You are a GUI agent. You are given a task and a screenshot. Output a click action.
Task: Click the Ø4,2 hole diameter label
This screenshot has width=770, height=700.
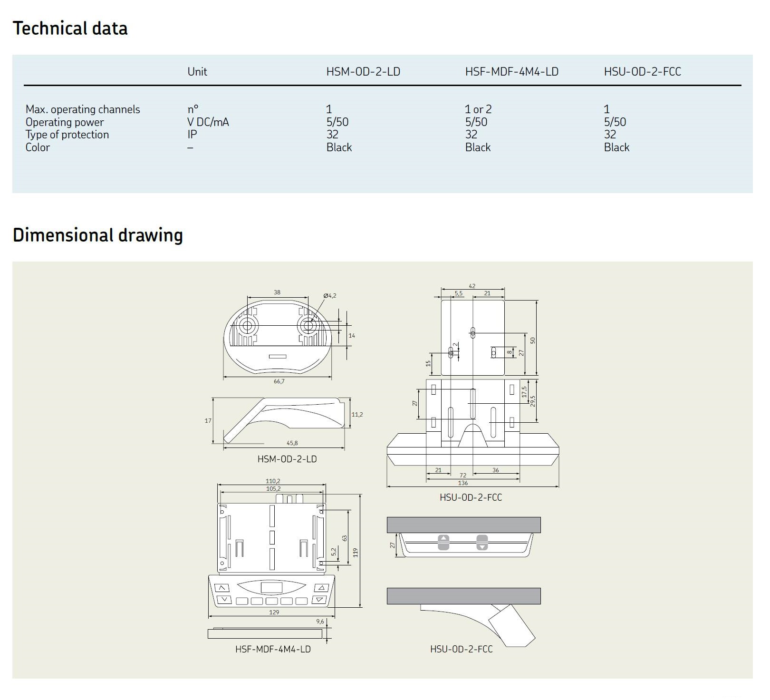pos(329,296)
